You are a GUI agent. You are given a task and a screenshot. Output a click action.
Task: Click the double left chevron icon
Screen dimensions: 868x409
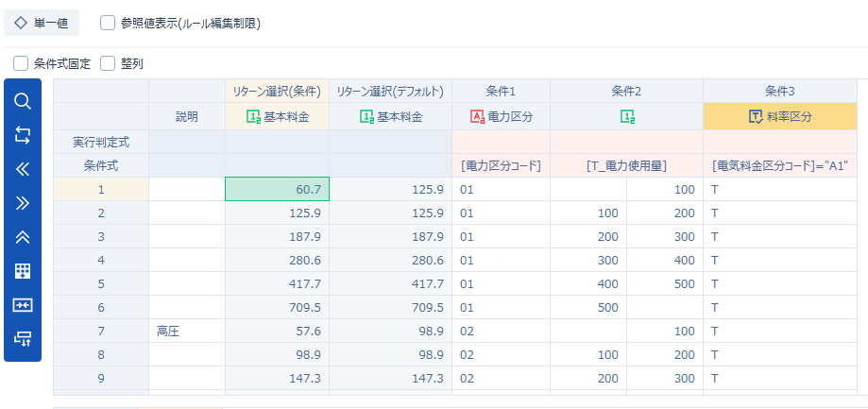23,169
